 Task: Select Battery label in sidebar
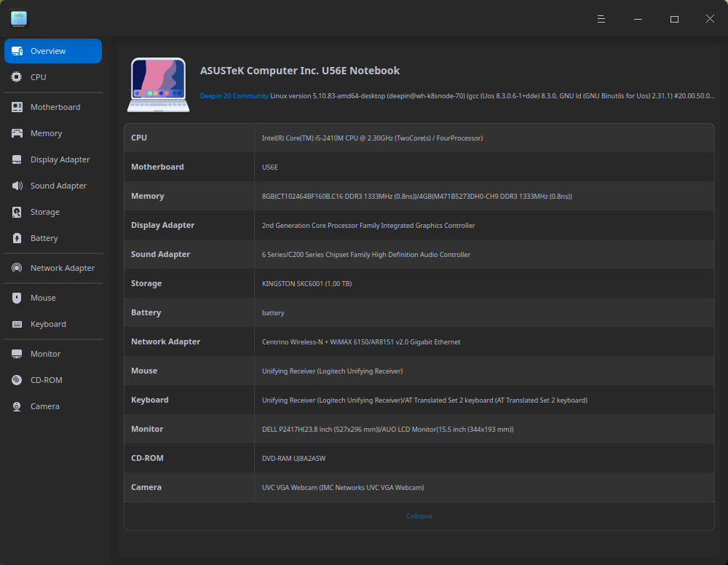click(x=44, y=238)
